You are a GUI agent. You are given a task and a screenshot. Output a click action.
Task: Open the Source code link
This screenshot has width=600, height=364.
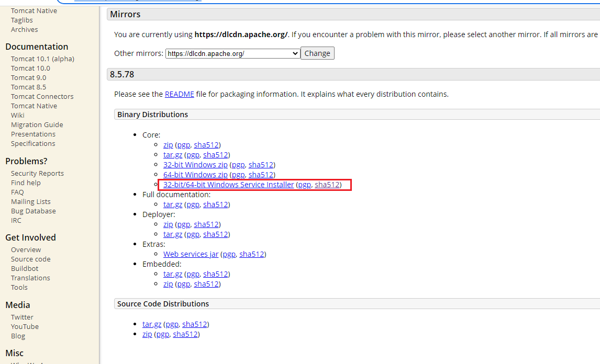point(30,259)
